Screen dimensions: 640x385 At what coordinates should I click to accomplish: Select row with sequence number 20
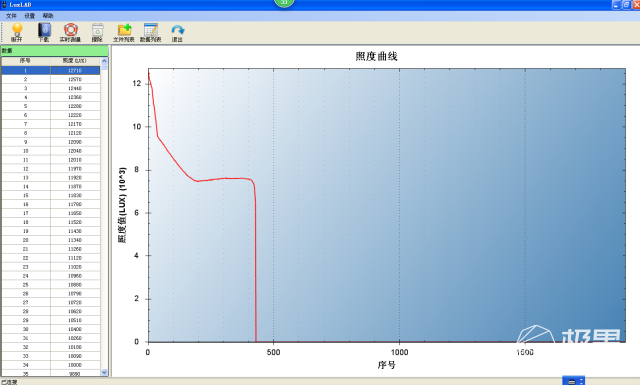(51, 240)
